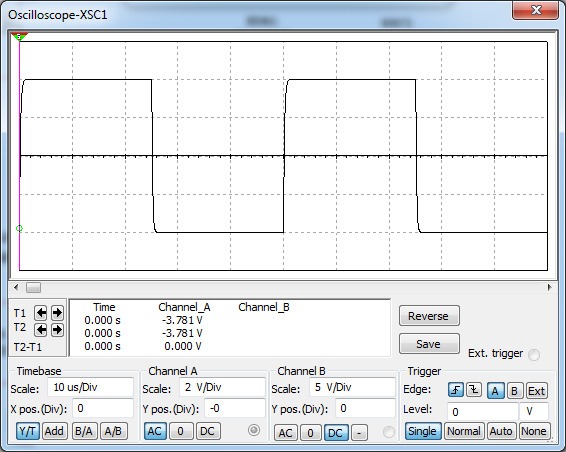
Task: Click the horizontal scrollbar thumb
Action: click(34, 287)
